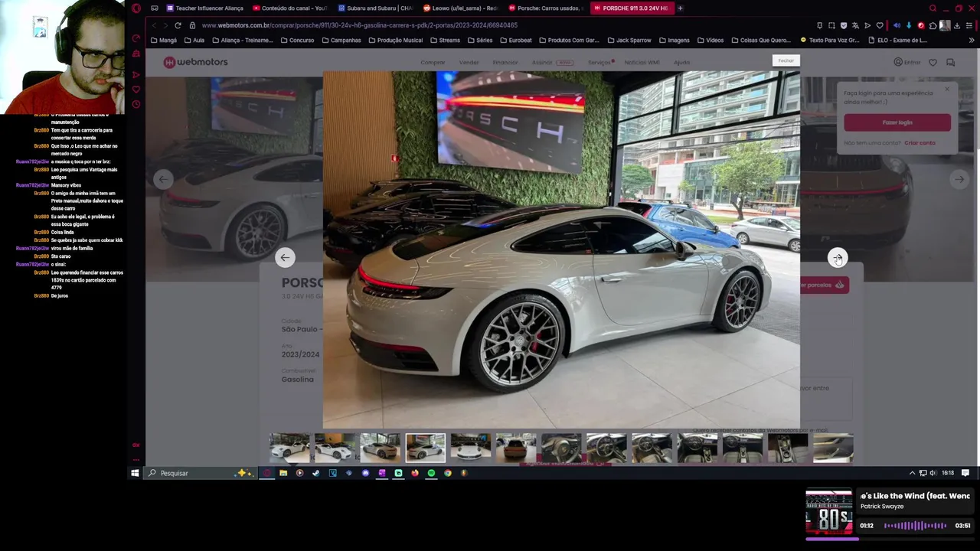The image size is (980, 551).
Task: Click the music player purple progress bar
Action: tap(889, 539)
